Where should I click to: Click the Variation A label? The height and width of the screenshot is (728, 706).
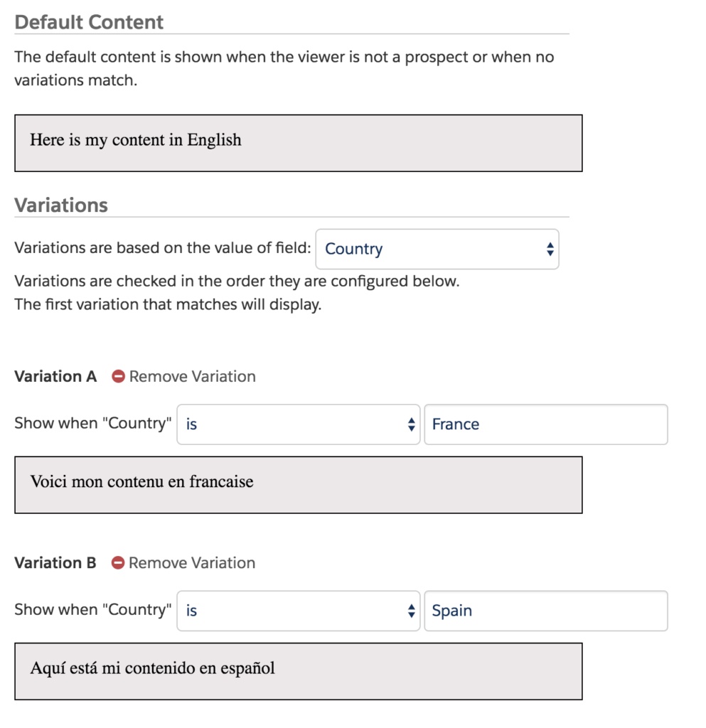coord(55,376)
